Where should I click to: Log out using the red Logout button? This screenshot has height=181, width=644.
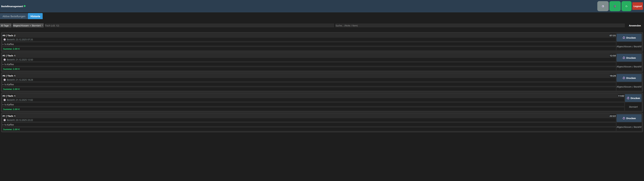click(637, 6)
